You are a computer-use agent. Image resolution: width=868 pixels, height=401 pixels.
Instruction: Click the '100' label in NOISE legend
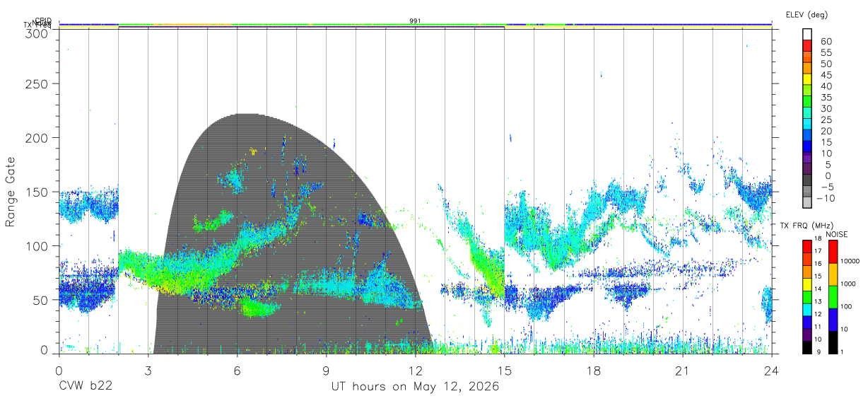click(845, 307)
